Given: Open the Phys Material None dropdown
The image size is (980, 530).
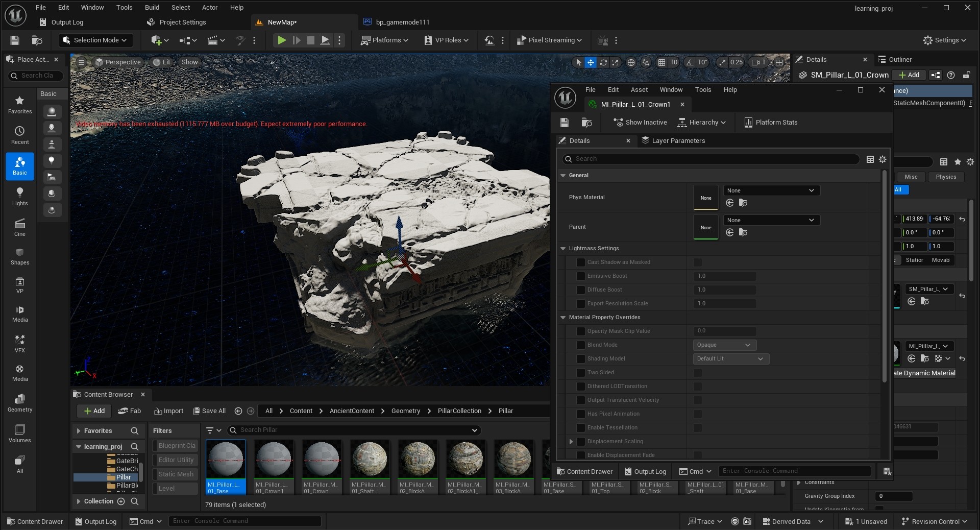Looking at the screenshot, I should (772, 191).
